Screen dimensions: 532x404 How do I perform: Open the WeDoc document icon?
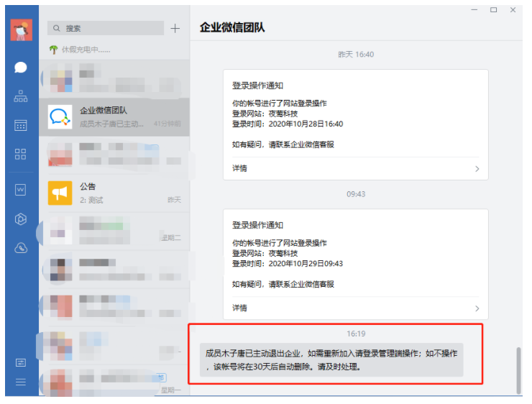(21, 190)
